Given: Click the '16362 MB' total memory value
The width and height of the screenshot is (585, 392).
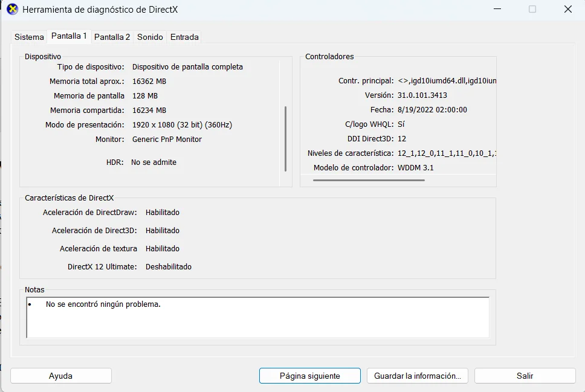Looking at the screenshot, I should (x=149, y=82).
